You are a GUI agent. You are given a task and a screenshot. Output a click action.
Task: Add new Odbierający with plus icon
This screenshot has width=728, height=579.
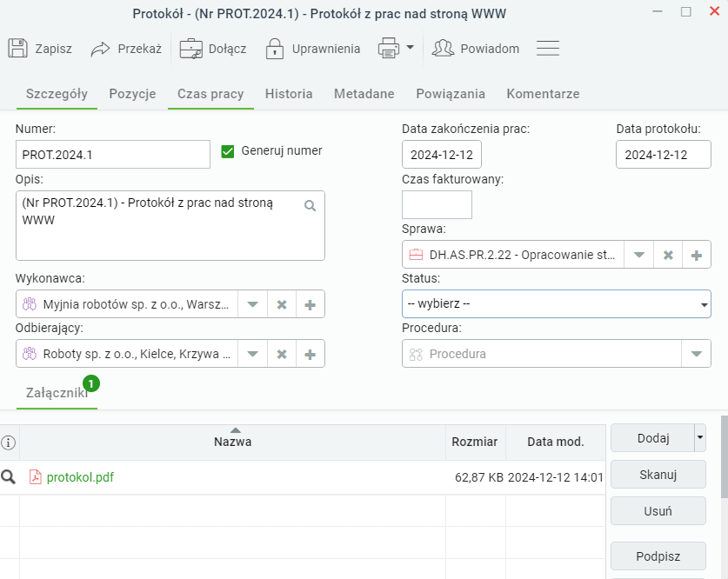click(x=311, y=354)
